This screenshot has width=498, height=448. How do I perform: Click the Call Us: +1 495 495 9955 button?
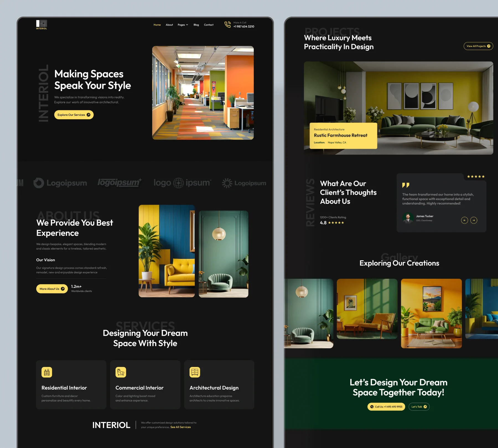pos(386,407)
